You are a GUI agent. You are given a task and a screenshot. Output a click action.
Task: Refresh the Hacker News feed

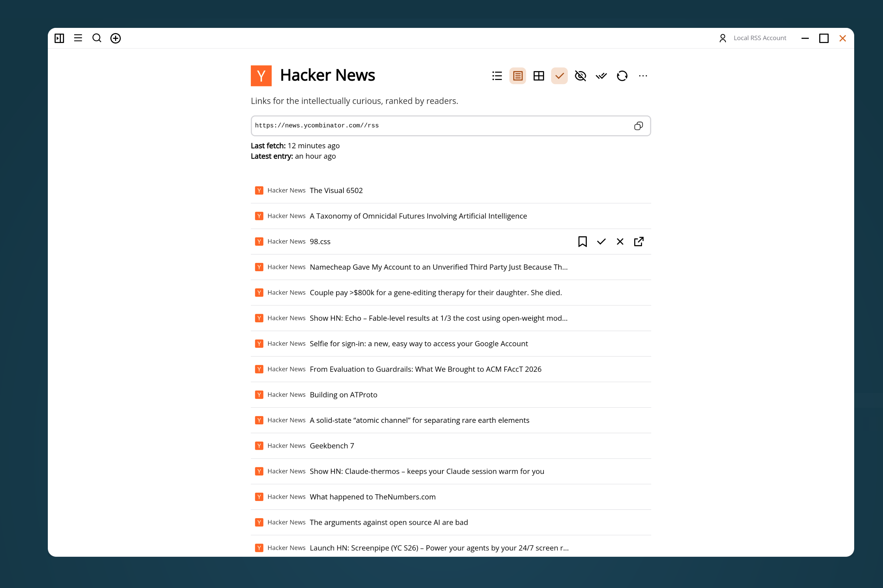(622, 76)
